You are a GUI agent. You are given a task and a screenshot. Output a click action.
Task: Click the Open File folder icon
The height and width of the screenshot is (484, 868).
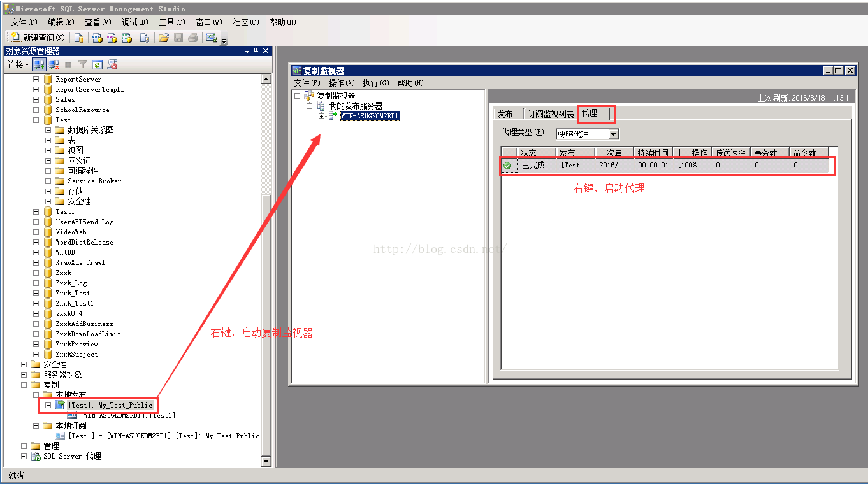click(164, 38)
